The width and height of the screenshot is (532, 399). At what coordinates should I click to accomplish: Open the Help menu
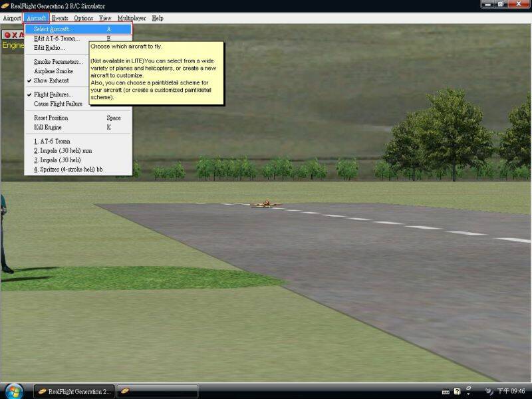click(158, 19)
